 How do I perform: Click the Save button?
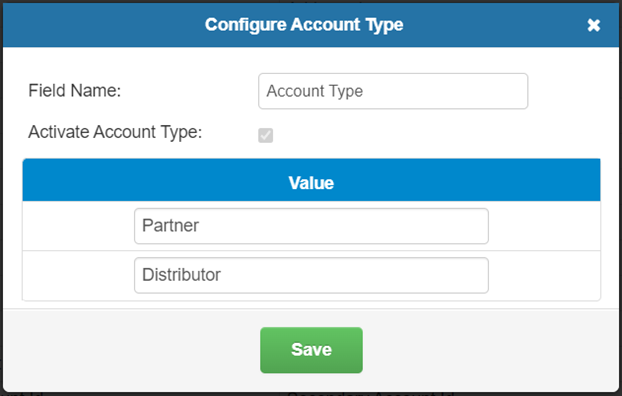[311, 350]
